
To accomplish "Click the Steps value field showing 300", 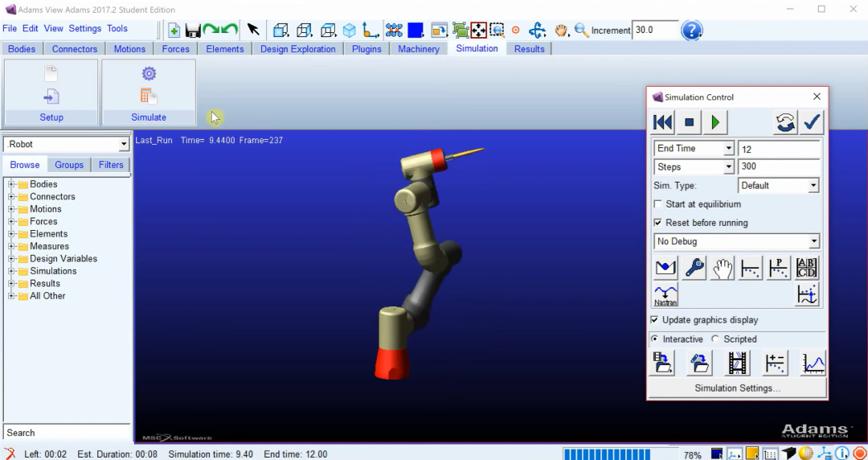I will (x=779, y=166).
